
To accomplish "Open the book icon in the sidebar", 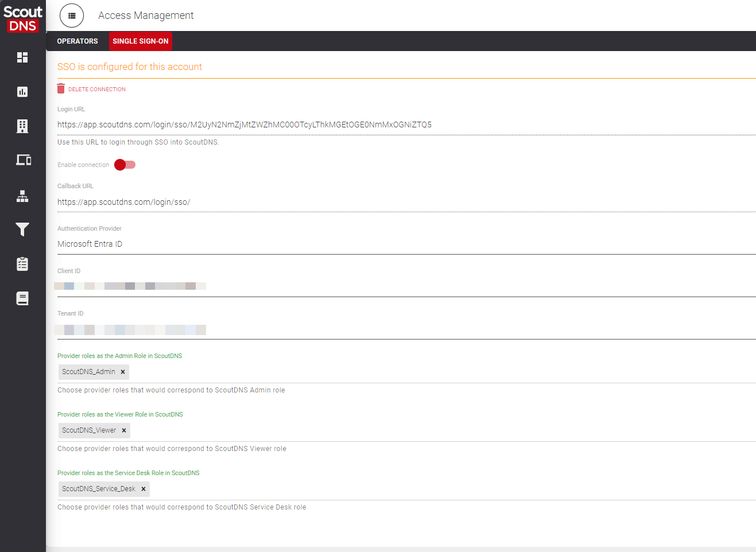I will click(x=22, y=298).
